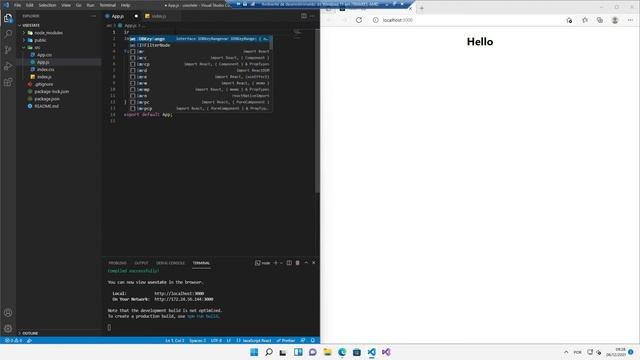
Task: Open Run and Debug view
Action: click(x=8, y=66)
